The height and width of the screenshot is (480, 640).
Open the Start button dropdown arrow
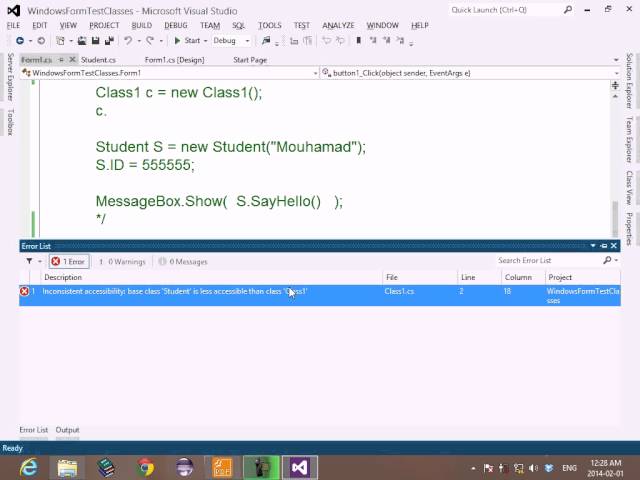pyautogui.click(x=205, y=41)
